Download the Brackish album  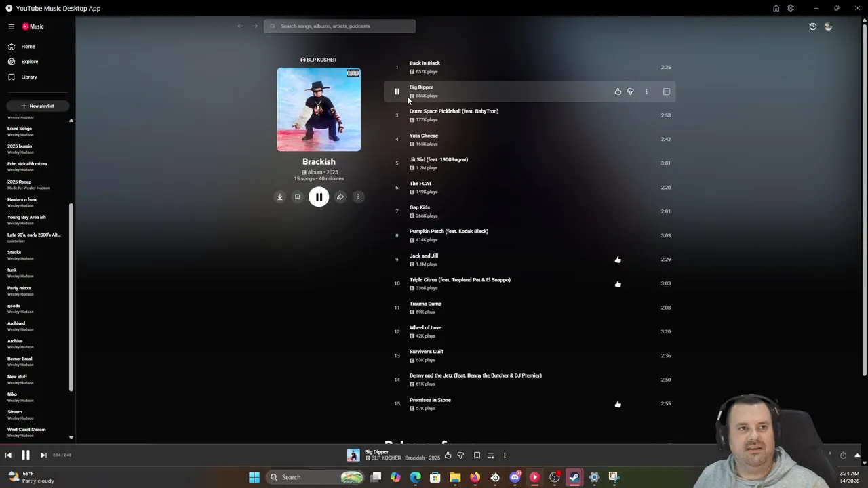click(279, 197)
